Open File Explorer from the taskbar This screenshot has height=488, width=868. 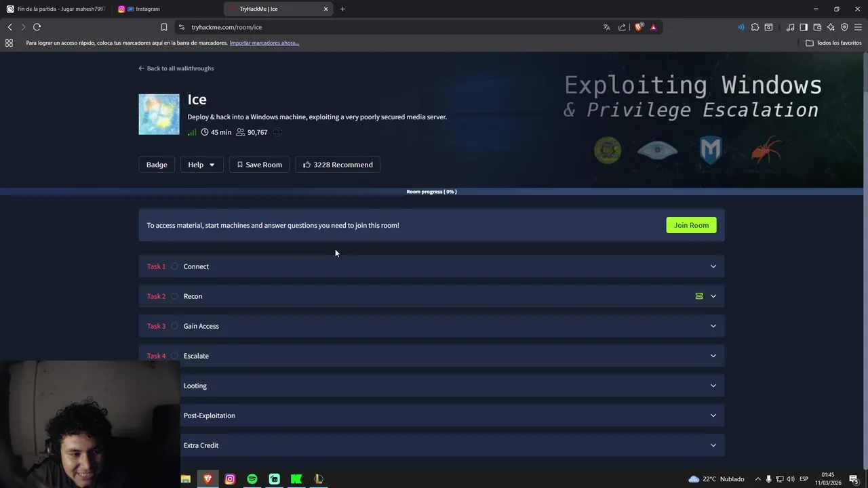pyautogui.click(x=185, y=479)
